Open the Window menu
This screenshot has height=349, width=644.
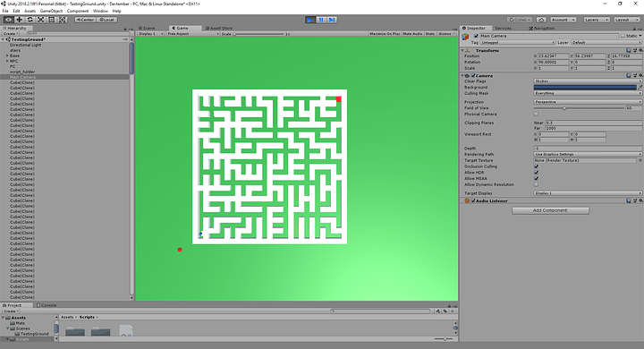[x=100, y=11]
